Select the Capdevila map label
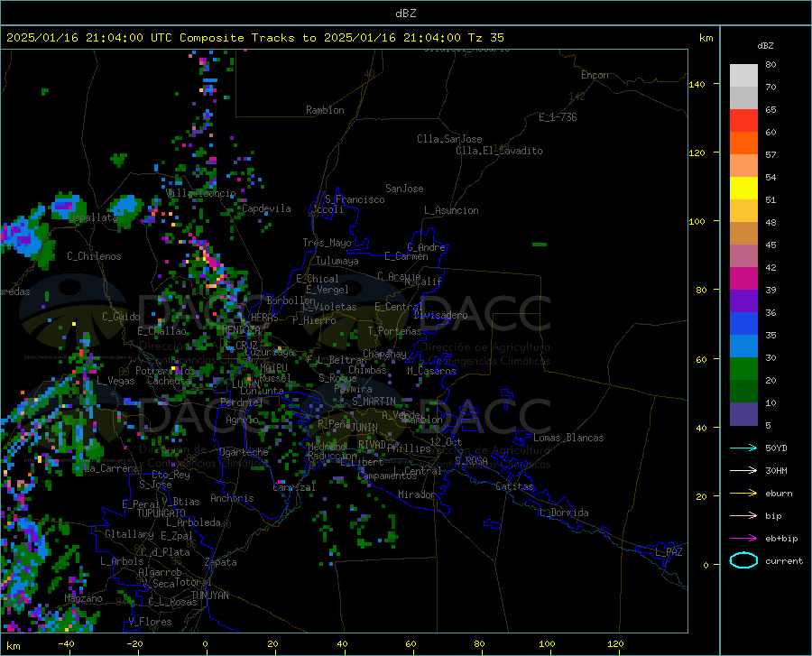The height and width of the screenshot is (656, 812). point(266,208)
